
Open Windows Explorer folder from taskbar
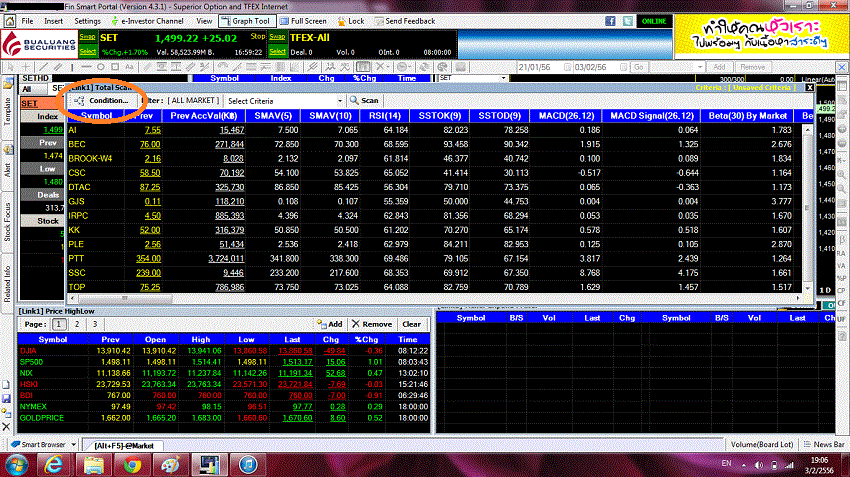(93, 465)
